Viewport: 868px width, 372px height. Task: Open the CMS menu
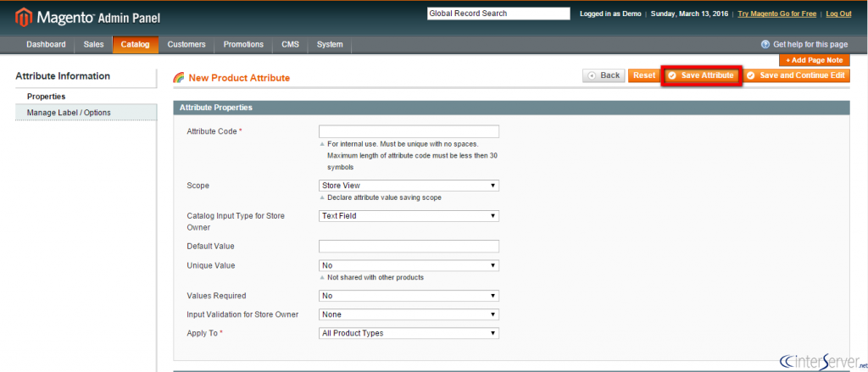pos(290,44)
